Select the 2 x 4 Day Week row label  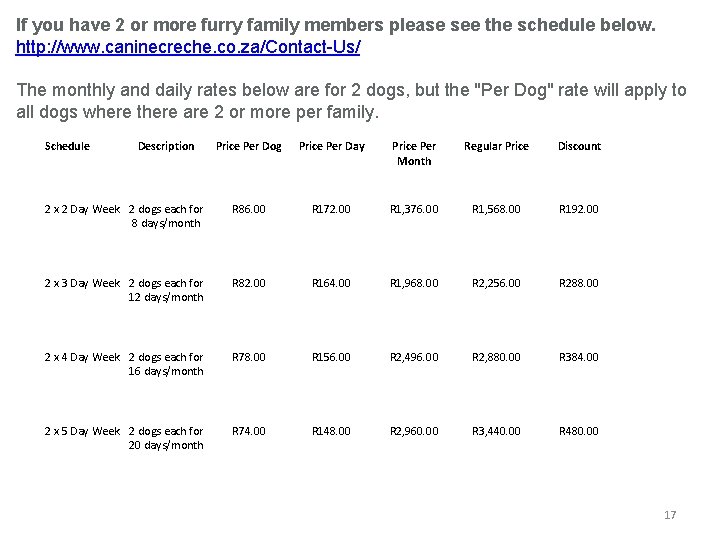82,357
